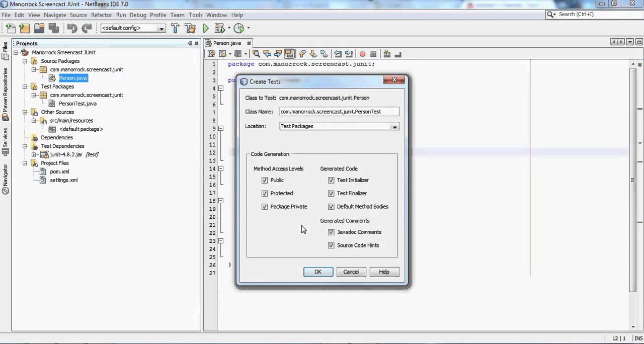Toggle the Javadoc Comments checkbox
644x344 pixels.
331,232
